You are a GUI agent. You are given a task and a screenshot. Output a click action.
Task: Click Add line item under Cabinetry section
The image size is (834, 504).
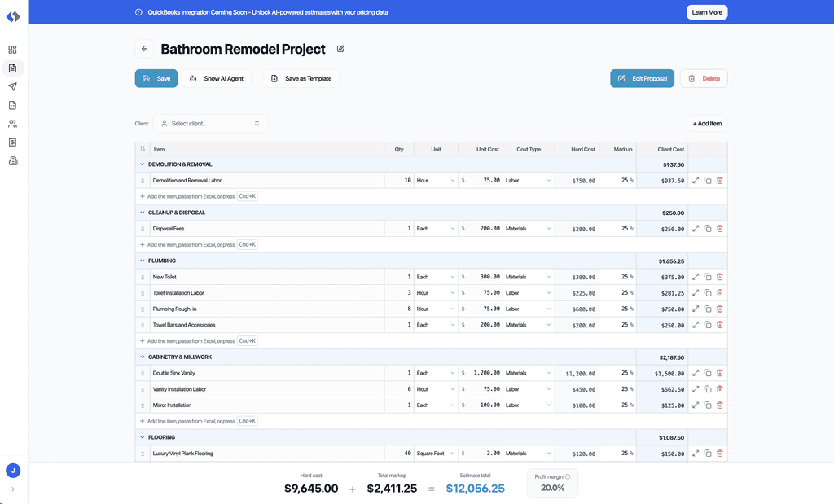(198, 421)
